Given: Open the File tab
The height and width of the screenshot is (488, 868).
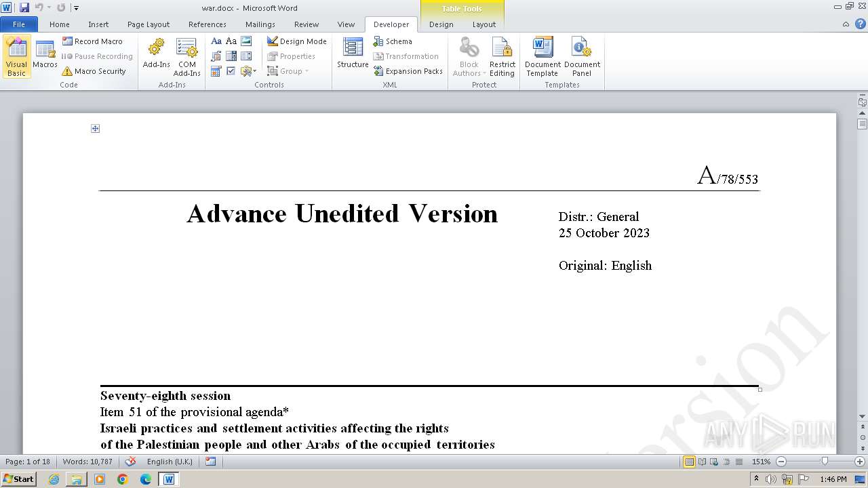Looking at the screenshot, I should [19, 24].
